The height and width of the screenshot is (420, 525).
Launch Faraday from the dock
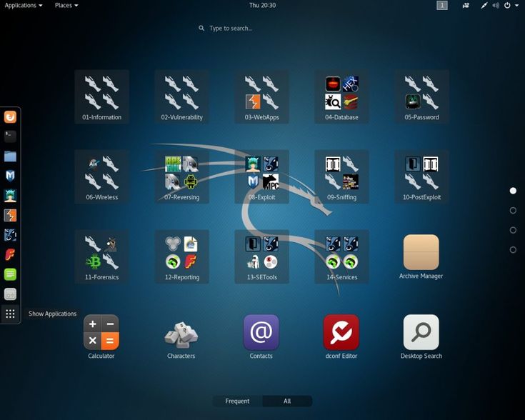[x=10, y=255]
